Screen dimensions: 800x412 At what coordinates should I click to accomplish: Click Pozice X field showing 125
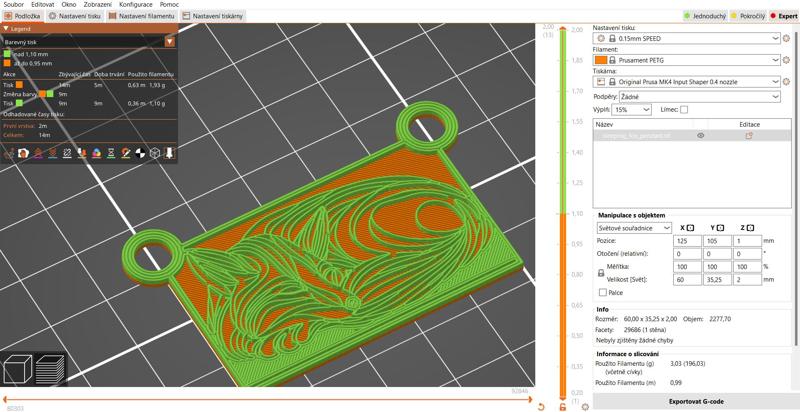pyautogui.click(x=687, y=240)
